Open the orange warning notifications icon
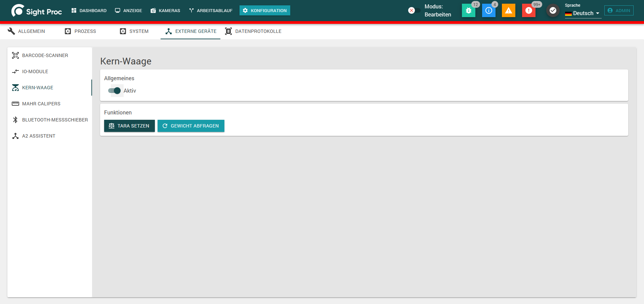The width and height of the screenshot is (644, 304). point(509,10)
